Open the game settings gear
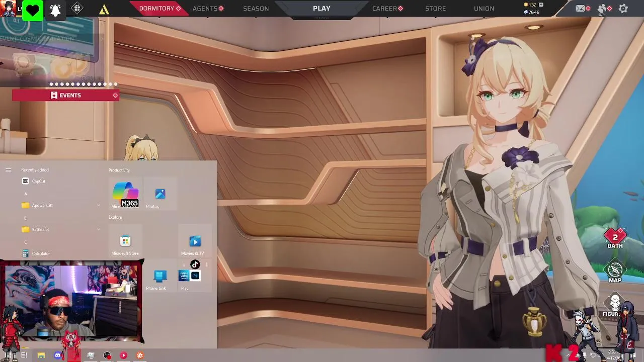The image size is (644, 362). (x=623, y=9)
